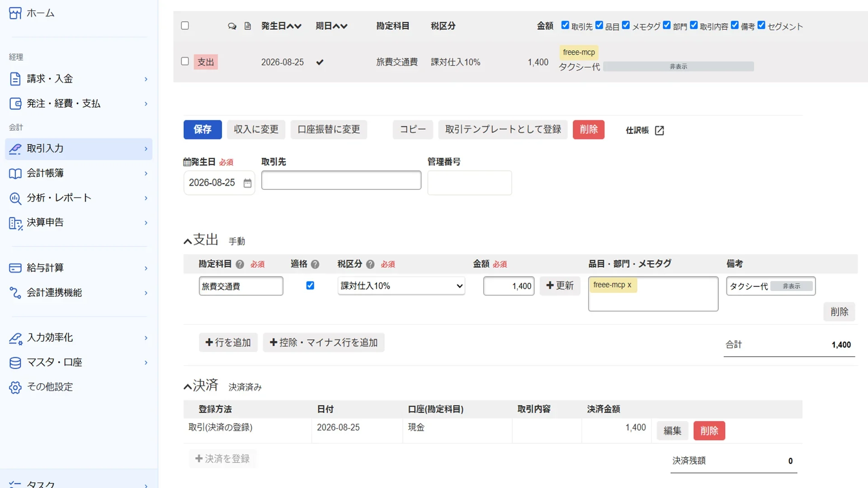This screenshot has width=868, height=488.
Task: Open the calendar picker for 発生日
Action: point(247,183)
